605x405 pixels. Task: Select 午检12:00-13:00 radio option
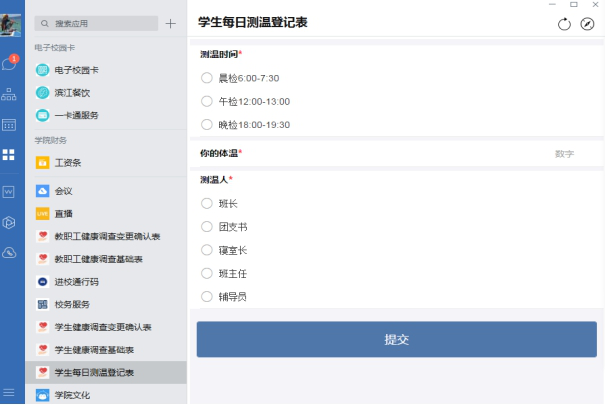pos(207,101)
